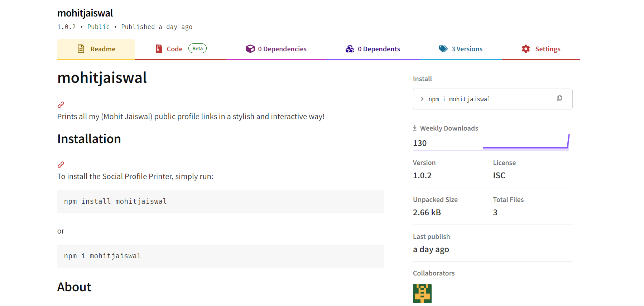Click the Total Files label

(x=508, y=199)
